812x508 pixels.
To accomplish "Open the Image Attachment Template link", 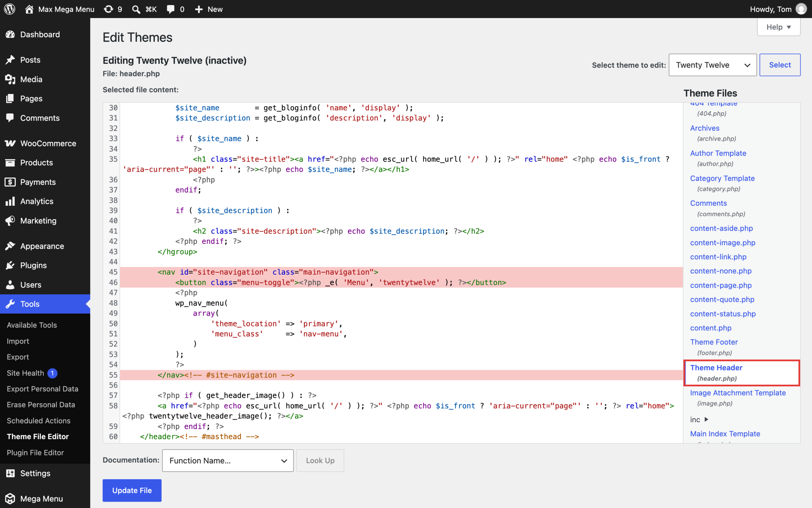I will point(738,393).
